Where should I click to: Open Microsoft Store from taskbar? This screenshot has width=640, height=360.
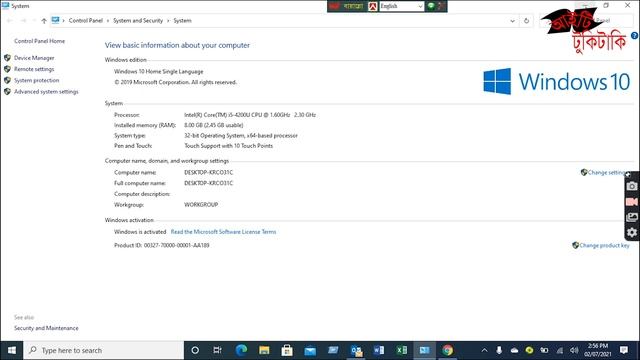(x=287, y=350)
